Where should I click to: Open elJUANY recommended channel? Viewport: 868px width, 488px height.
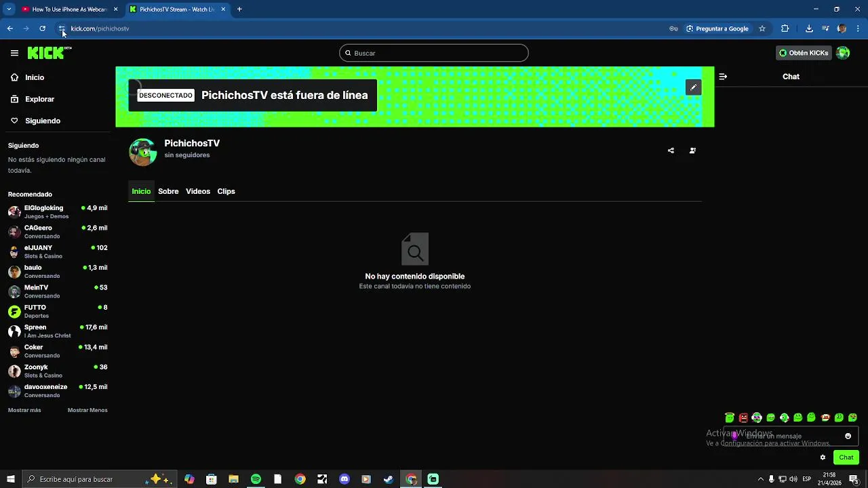coord(58,251)
